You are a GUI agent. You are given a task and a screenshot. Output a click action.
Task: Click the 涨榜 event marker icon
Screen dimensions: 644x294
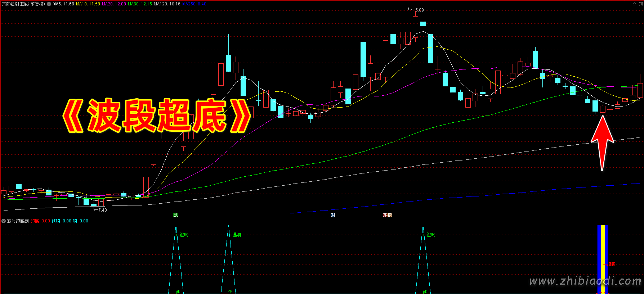[387, 215]
